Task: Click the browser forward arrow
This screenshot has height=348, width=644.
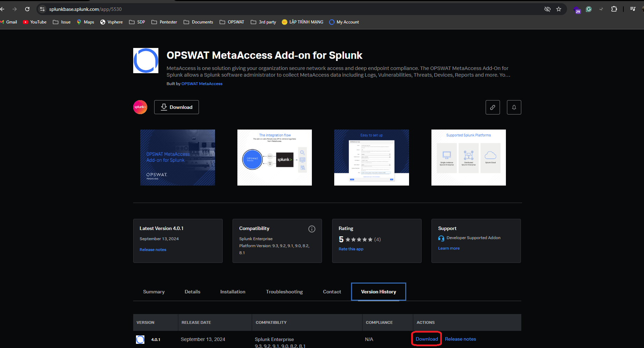Action: pos(15,9)
